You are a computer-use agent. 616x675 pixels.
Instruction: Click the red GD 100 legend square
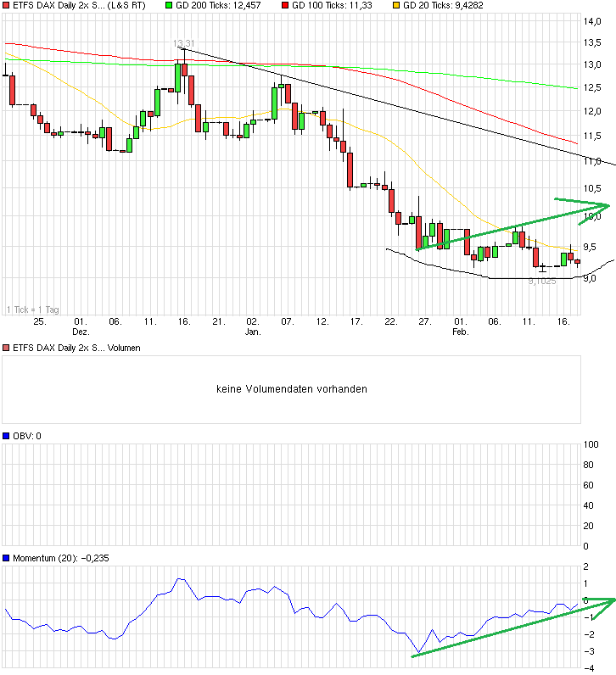(x=284, y=6)
